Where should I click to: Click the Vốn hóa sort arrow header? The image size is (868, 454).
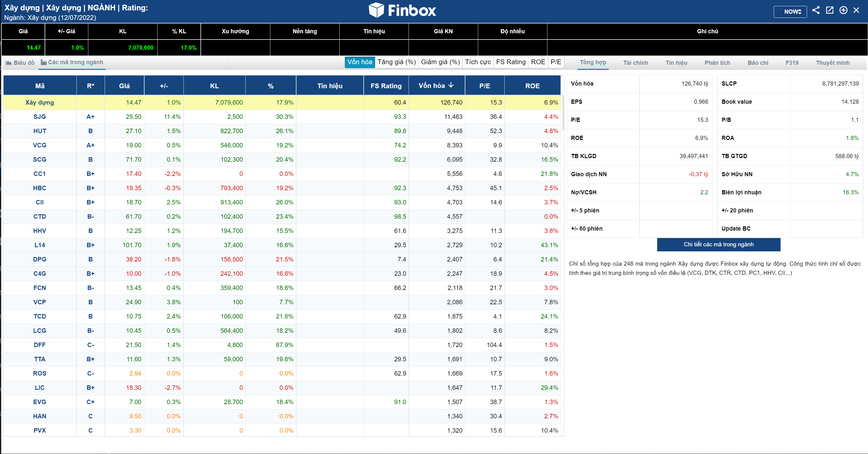pyautogui.click(x=451, y=86)
